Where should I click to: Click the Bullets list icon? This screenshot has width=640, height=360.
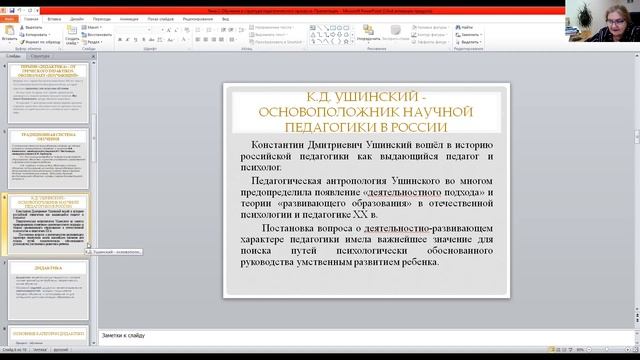tap(198, 30)
